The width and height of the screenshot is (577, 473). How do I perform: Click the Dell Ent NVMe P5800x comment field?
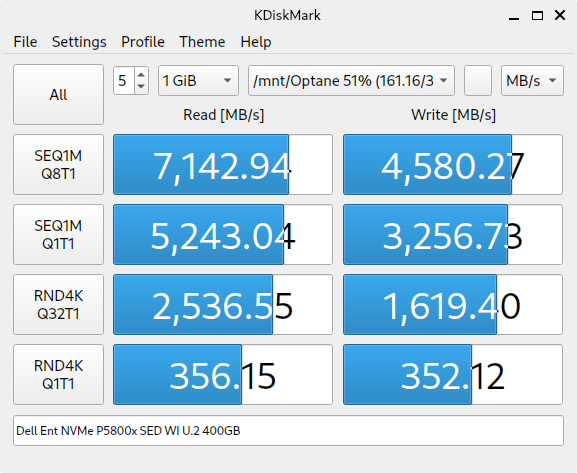[288, 430]
